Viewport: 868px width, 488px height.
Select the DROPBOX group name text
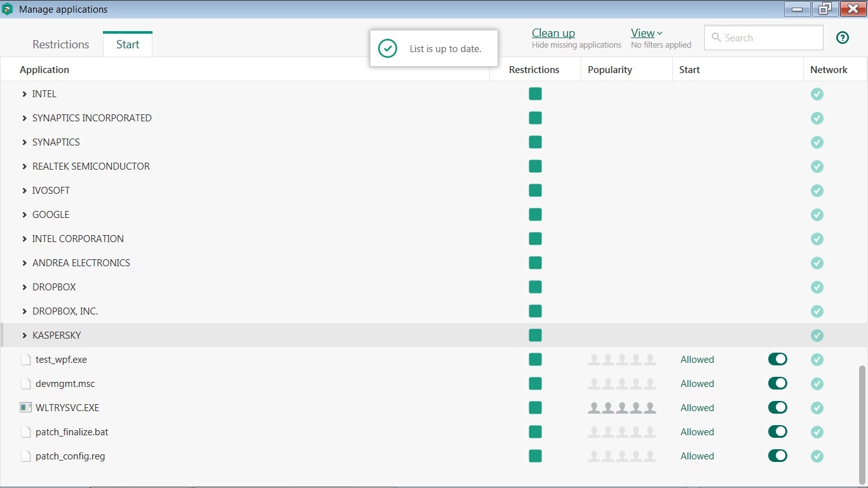54,287
